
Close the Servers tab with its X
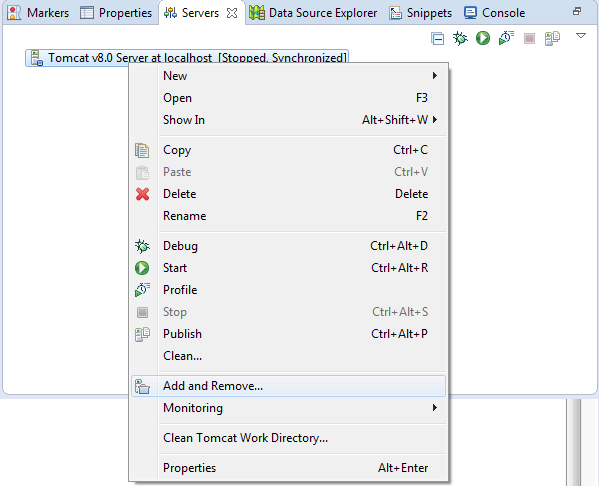(x=232, y=13)
